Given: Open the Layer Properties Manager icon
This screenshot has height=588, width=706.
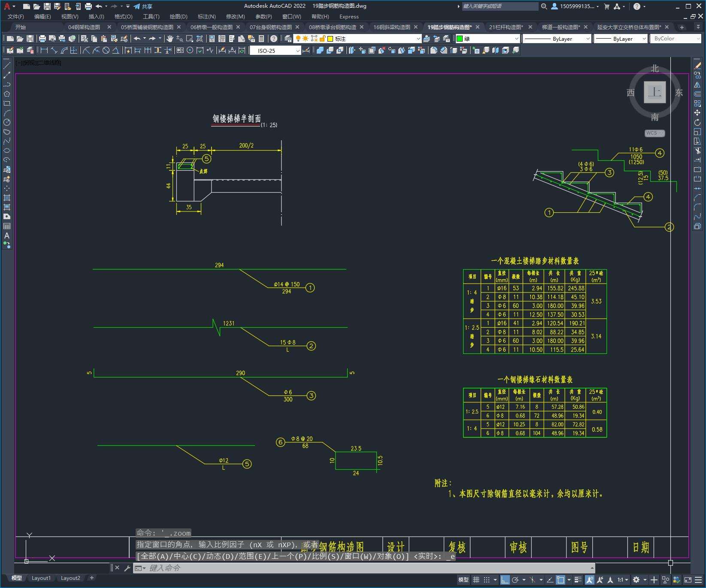Looking at the screenshot, I should pos(288,39).
